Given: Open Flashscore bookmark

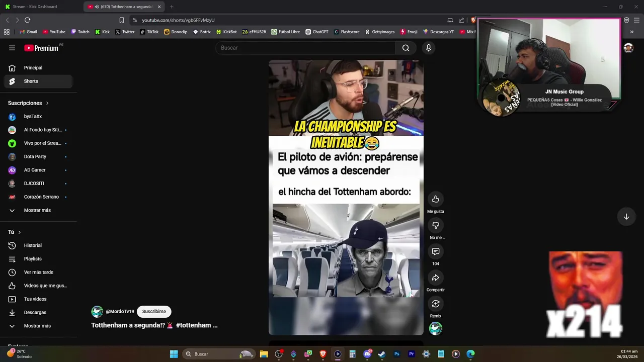Looking at the screenshot, I should coord(347,32).
